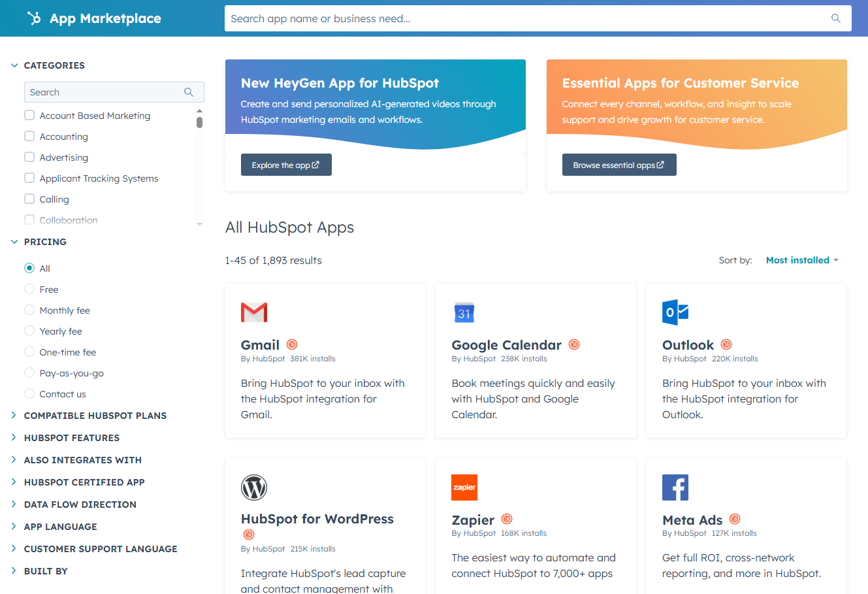Open the Outlook app icon
Image resolution: width=868 pixels, height=594 pixels.
coord(675,312)
